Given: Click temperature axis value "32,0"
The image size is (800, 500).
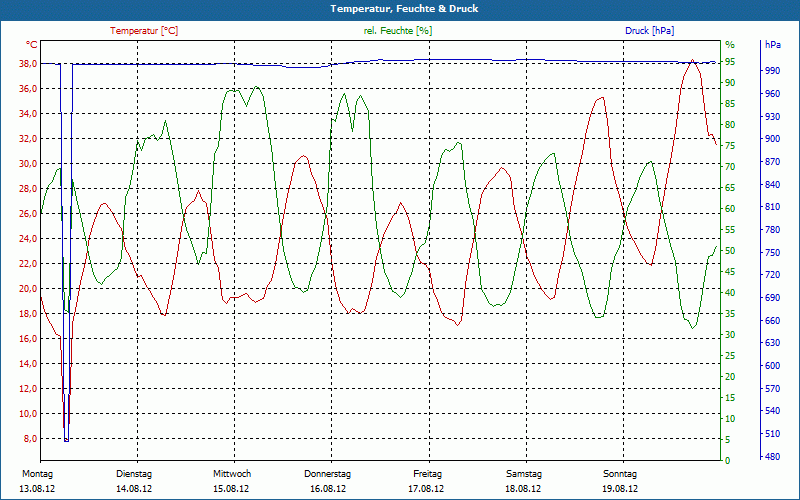Looking at the screenshot, I should [28, 139].
